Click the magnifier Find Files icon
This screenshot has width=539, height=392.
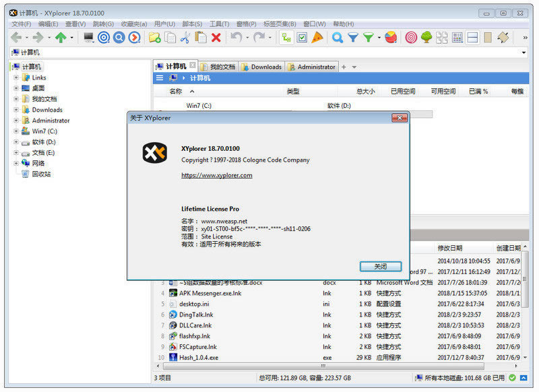(x=338, y=38)
